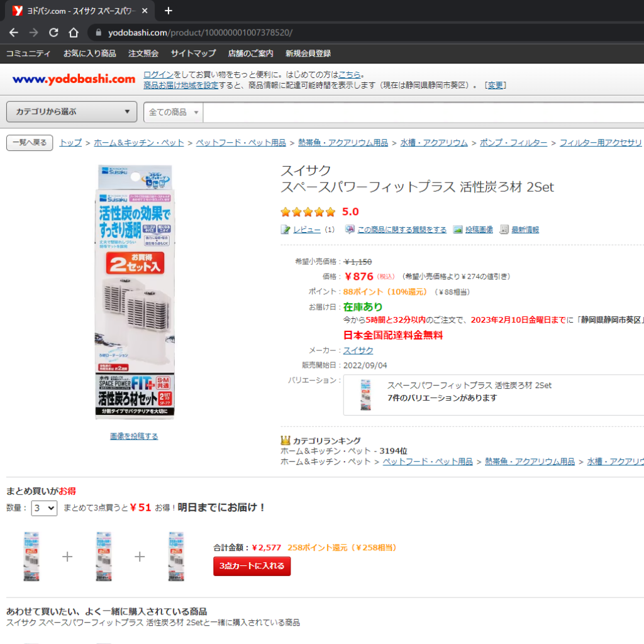Click the browser back arrow button
644x644 pixels.
14,33
